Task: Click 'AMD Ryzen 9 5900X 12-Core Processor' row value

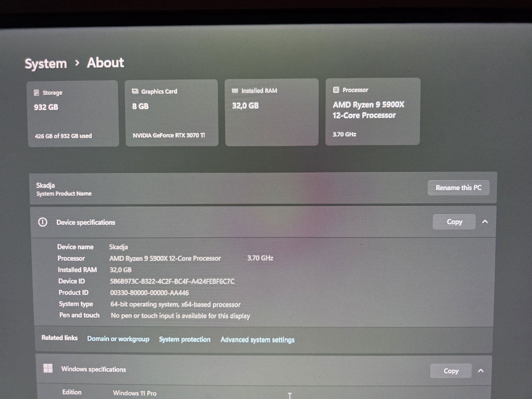Action: [x=165, y=258]
